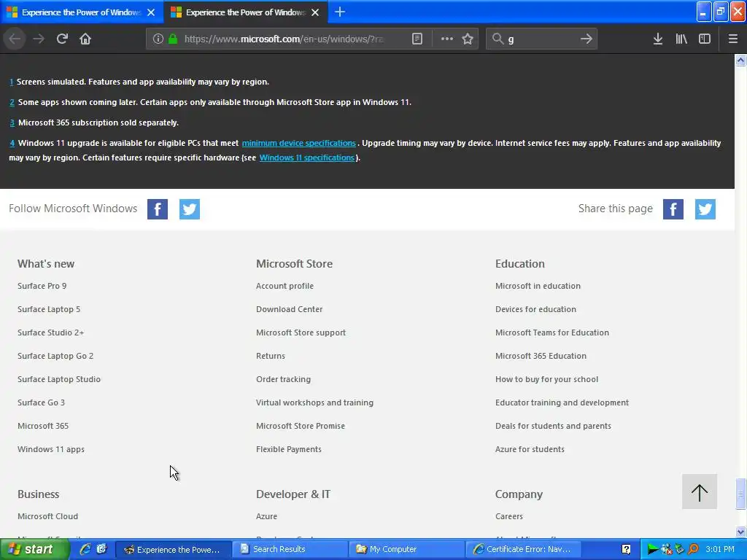Viewport: 747px width, 560px height.
Task: Show the sidebar panel
Action: [x=705, y=39]
